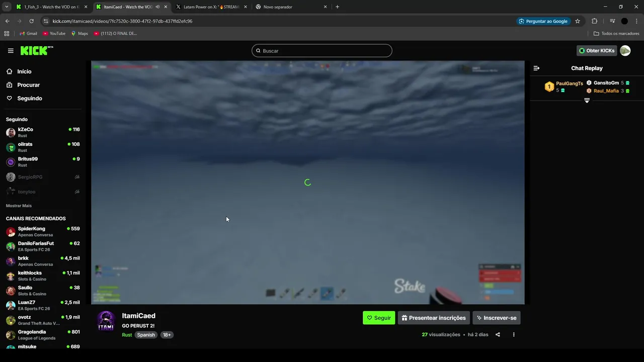The height and width of the screenshot is (362, 644).
Task: Click the video player area
Action: click(x=307, y=183)
